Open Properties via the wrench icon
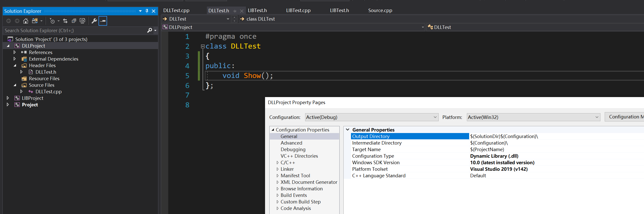Image resolution: width=644 pixels, height=214 pixels. [94, 21]
